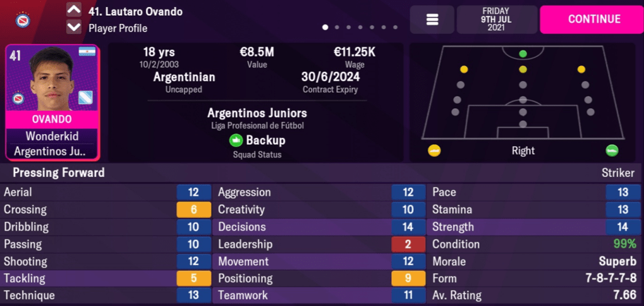Click the yellow left foot boot icon
Screen dimensions: 644x306
pos(434,150)
